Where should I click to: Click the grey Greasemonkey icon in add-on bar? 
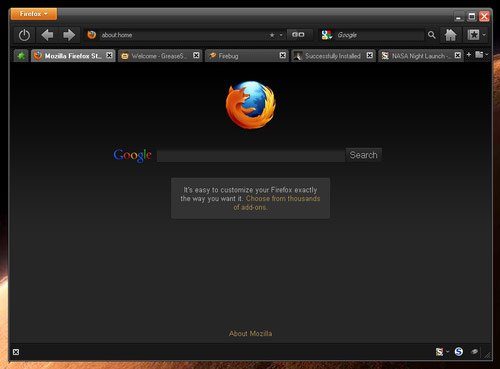click(475, 351)
